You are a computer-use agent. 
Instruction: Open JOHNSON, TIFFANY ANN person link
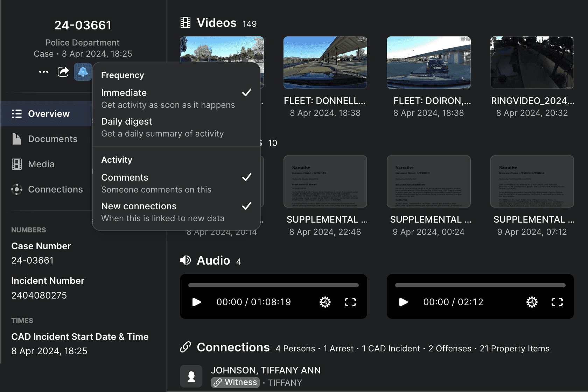tap(266, 370)
